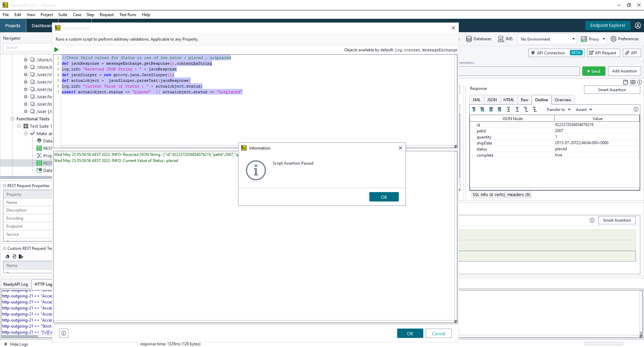644x347 pixels.
Task: Collapse REST Request Properties section
Action: coord(5,185)
